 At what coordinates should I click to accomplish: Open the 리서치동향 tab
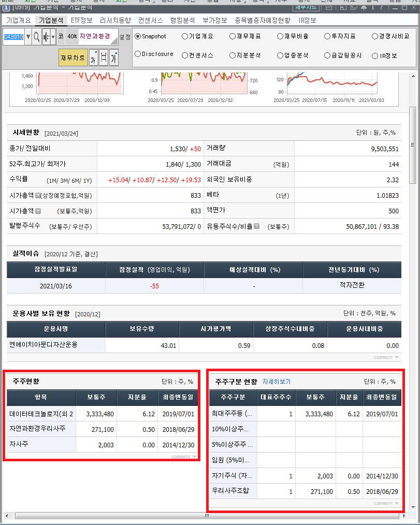tap(115, 20)
